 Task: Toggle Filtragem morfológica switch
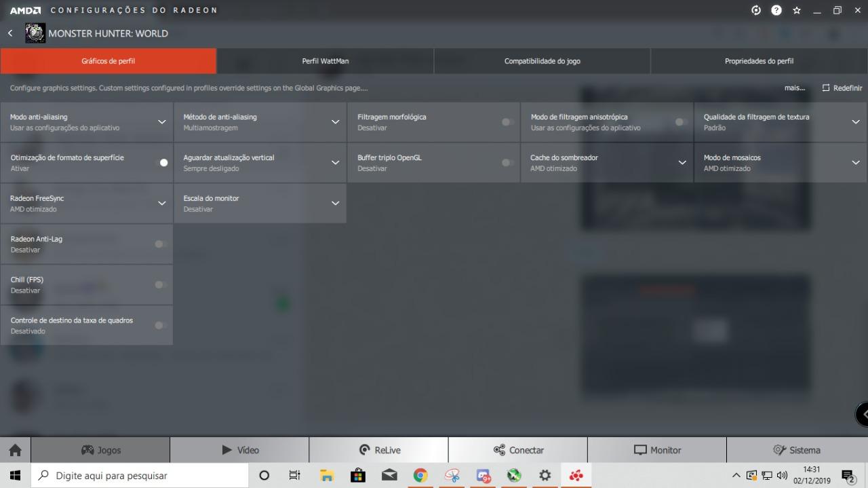click(507, 122)
